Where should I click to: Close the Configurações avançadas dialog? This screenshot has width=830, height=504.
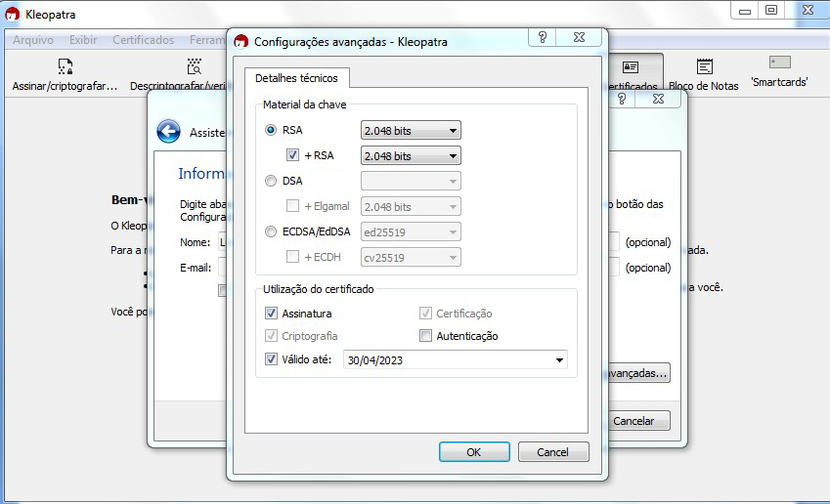click(579, 37)
